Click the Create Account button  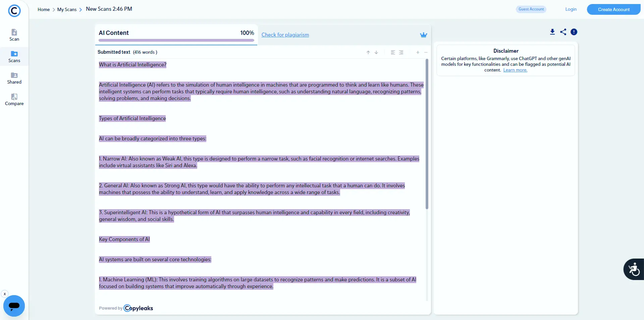[x=613, y=9]
